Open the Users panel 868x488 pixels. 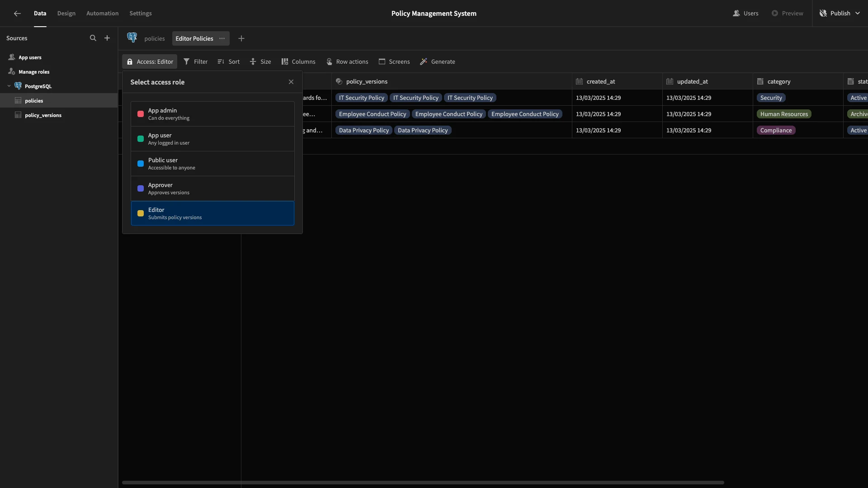[x=745, y=14]
